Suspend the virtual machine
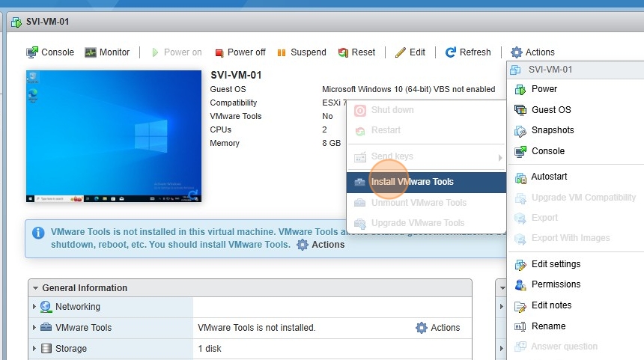 [x=302, y=52]
